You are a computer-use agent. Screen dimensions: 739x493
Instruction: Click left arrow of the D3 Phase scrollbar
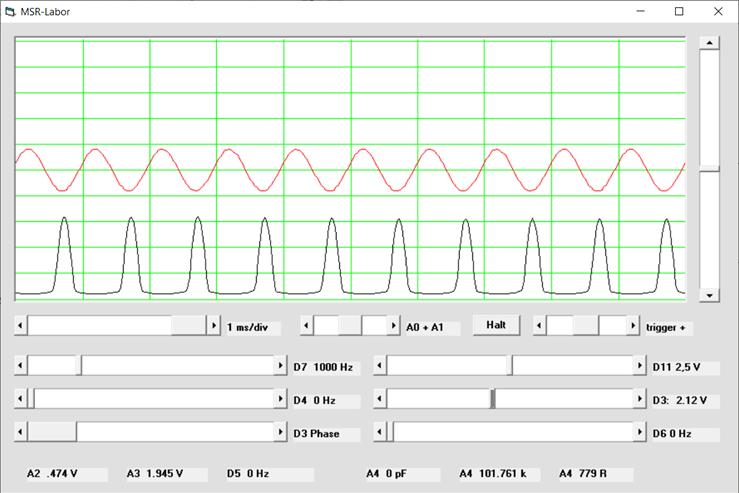(21, 432)
